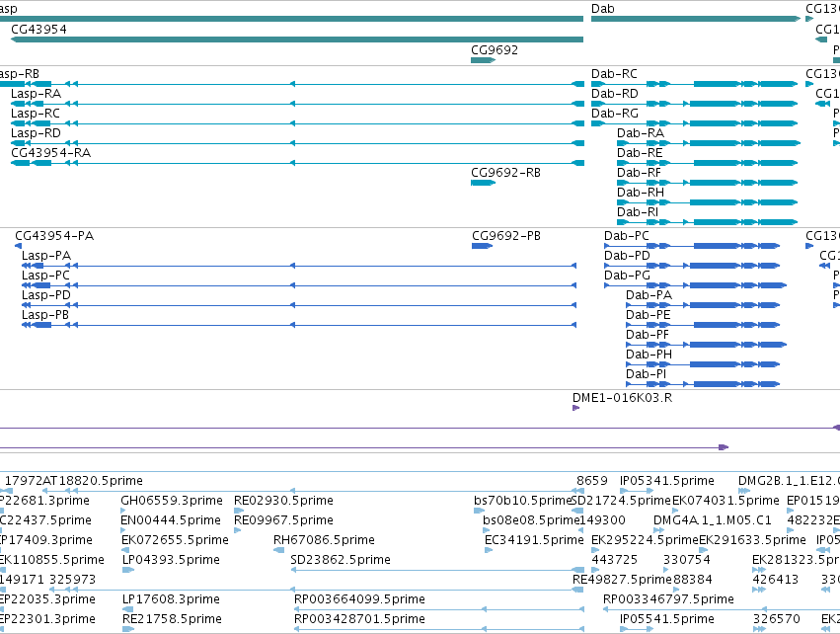This screenshot has width=840, height=634.
Task: Select the EC34191.5prime EST label
Action: pyautogui.click(x=534, y=541)
